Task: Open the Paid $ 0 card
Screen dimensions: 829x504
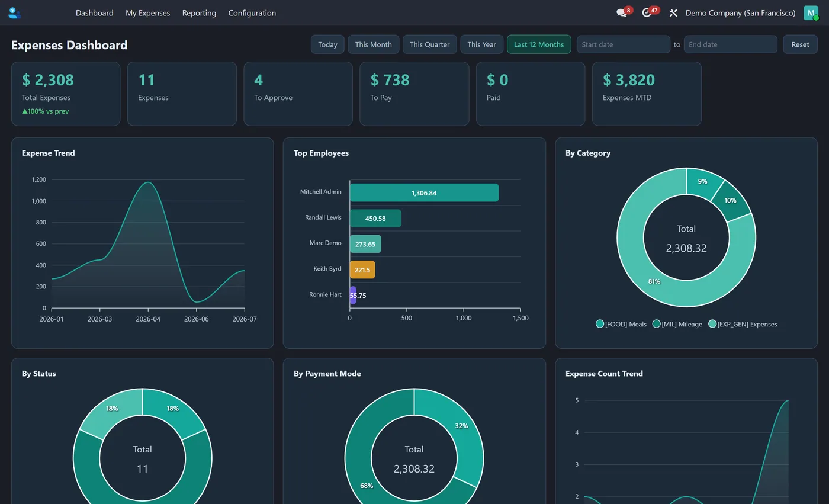Action: pos(531,94)
